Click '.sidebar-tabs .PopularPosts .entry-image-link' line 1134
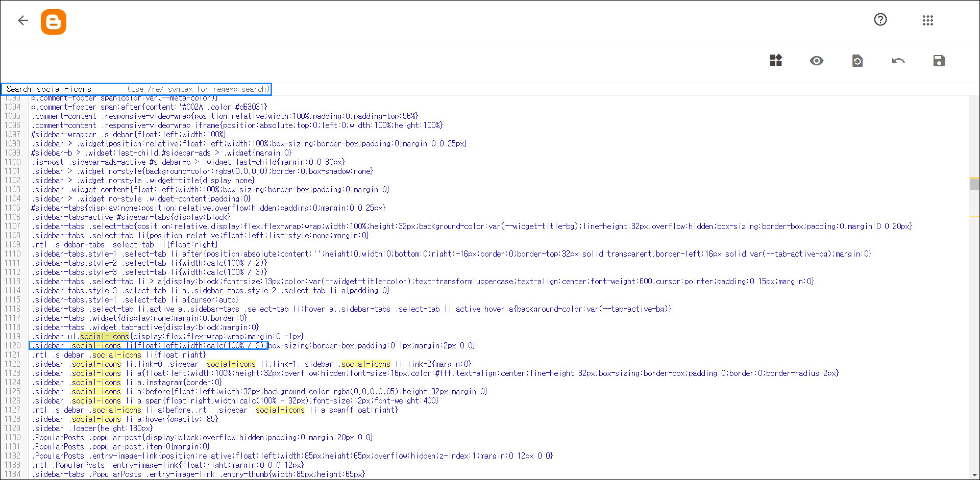980x480 pixels. pos(198,474)
